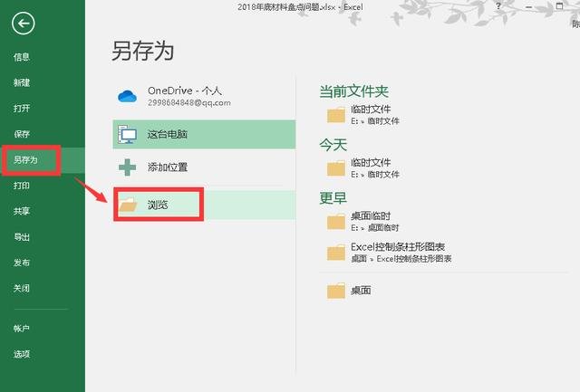Viewport: 580px width, 392px height.
Task: Go to 共享 in the sidebar
Action: pyautogui.click(x=22, y=211)
